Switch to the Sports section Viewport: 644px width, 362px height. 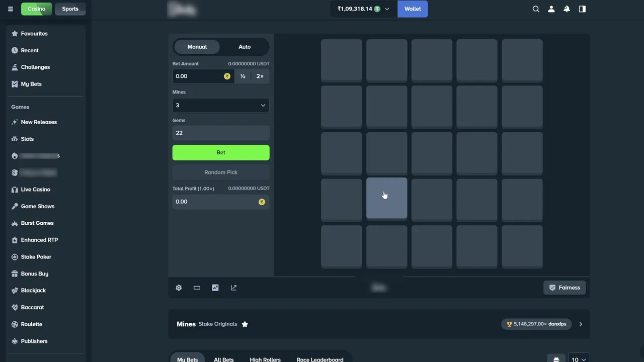pos(70,9)
